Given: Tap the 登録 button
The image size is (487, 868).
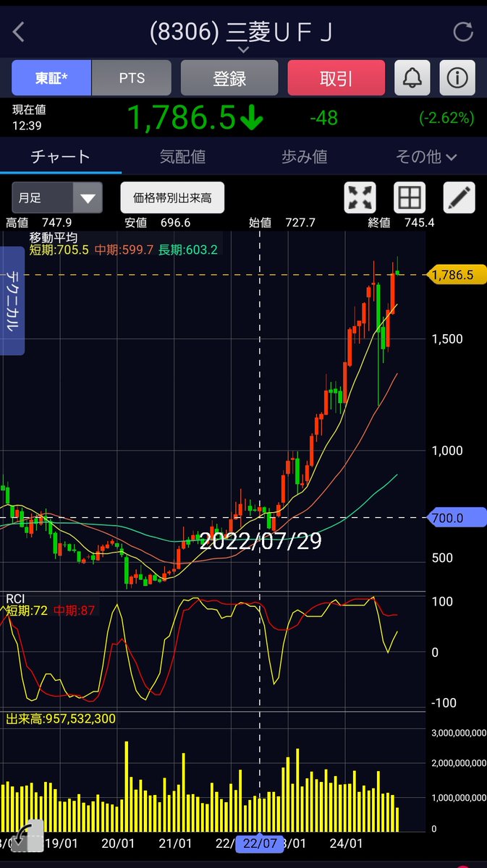Looking at the screenshot, I should pyautogui.click(x=229, y=77).
